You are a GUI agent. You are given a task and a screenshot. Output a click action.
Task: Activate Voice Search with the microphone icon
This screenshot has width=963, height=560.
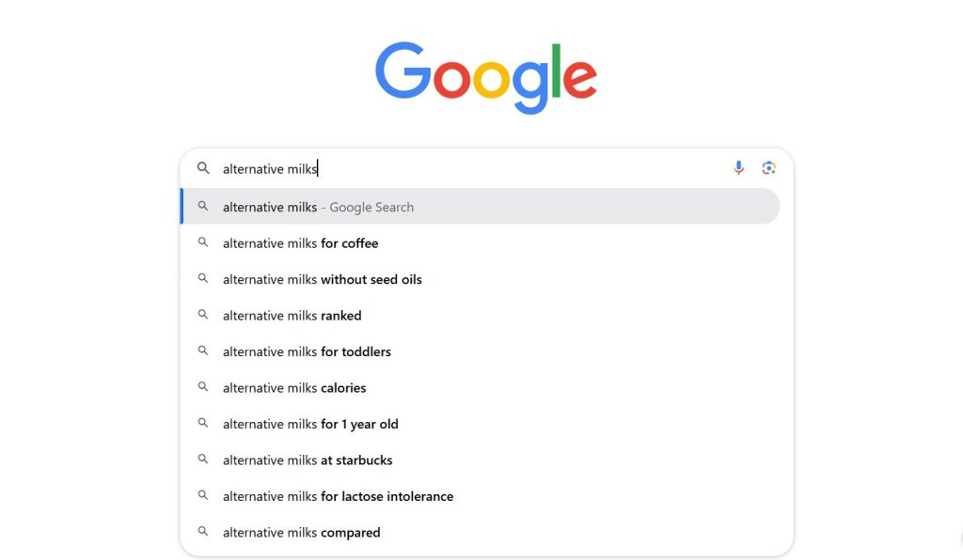point(738,167)
